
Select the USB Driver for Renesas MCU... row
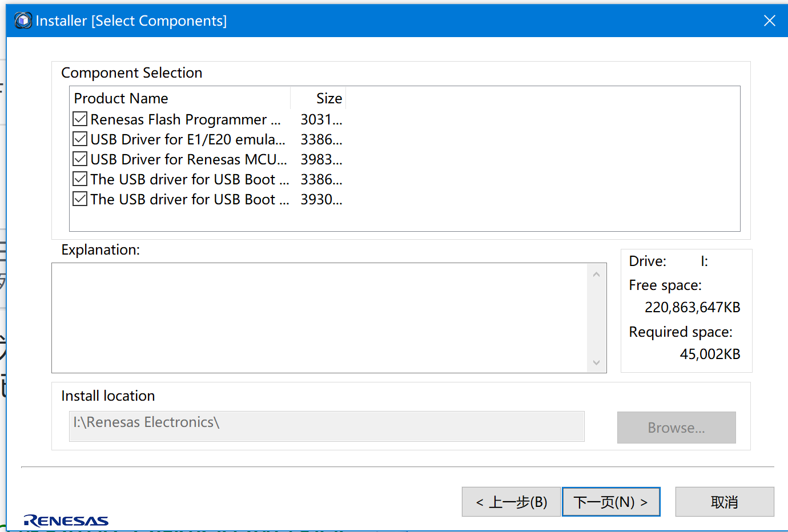click(x=189, y=159)
